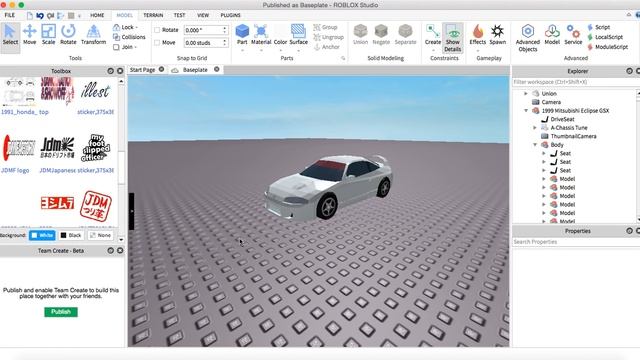Open the Service insert dialog
640x360 pixels.
click(x=573, y=35)
